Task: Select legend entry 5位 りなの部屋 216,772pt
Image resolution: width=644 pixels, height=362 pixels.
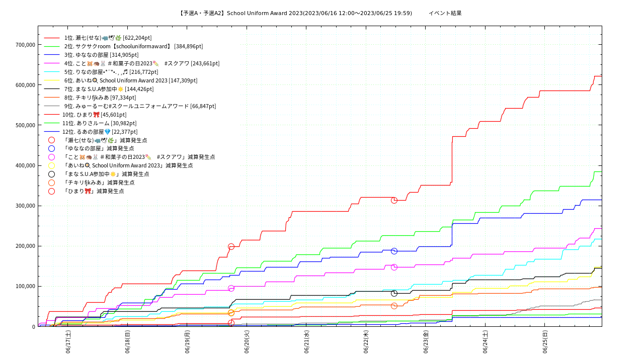Action: (x=110, y=72)
